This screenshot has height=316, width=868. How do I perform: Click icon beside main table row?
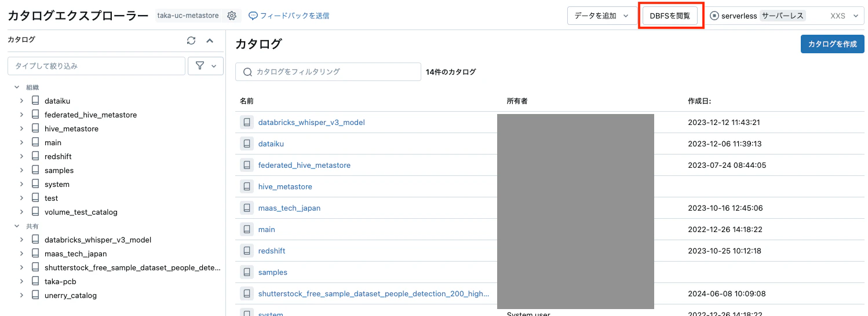click(x=247, y=229)
